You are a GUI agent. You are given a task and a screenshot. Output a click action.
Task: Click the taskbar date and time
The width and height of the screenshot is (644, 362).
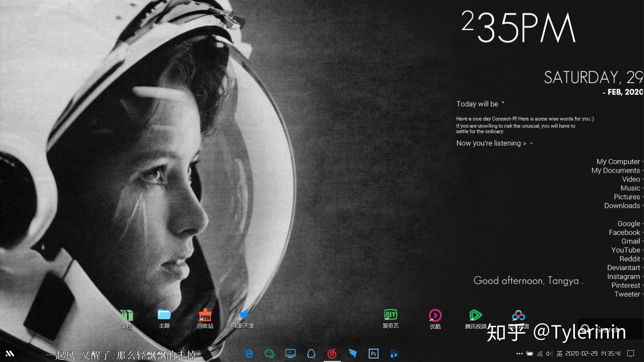593,354
